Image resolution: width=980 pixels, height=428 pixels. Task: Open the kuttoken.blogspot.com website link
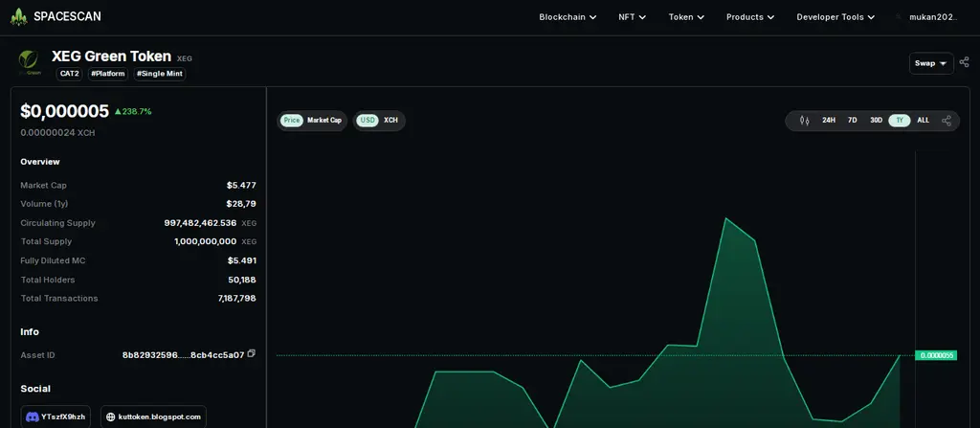click(153, 417)
